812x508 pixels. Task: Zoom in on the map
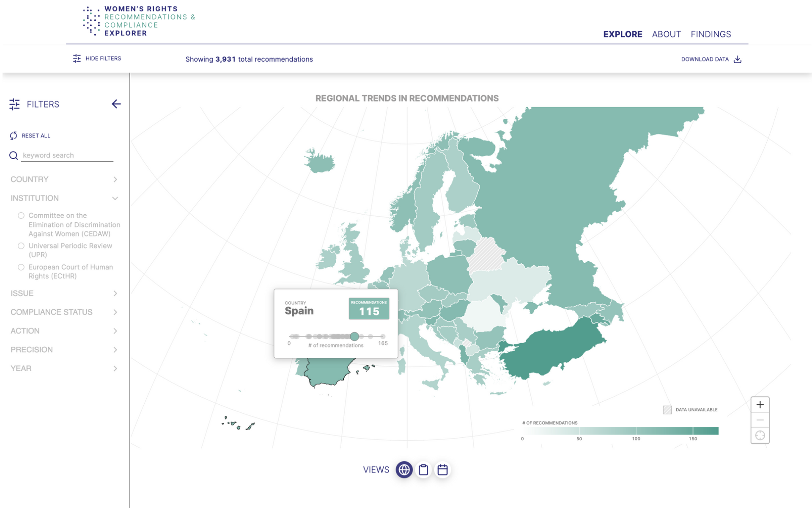[760, 405]
